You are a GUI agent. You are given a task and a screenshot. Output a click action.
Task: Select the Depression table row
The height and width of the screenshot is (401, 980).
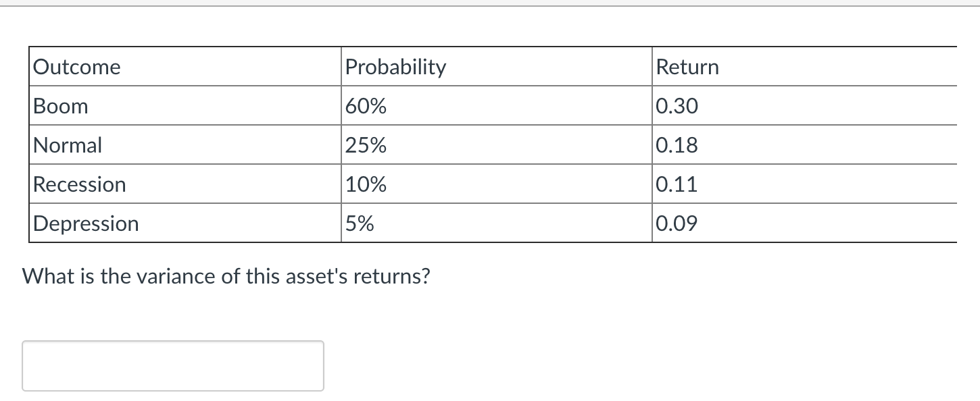coord(473,223)
